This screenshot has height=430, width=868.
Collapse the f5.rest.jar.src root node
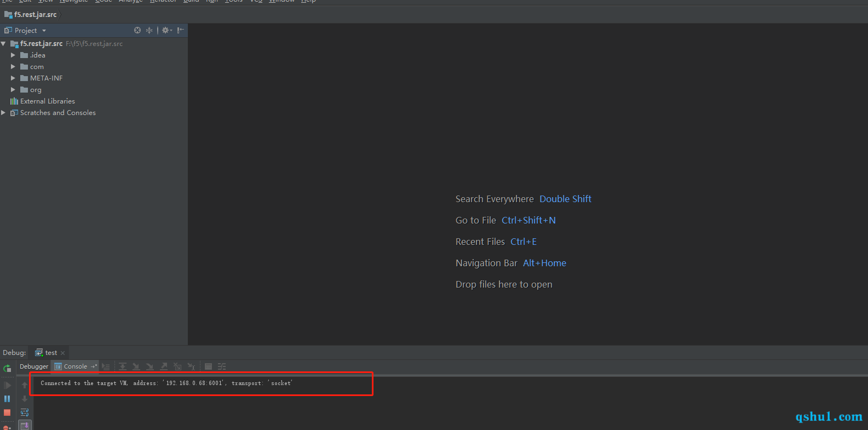click(4, 44)
